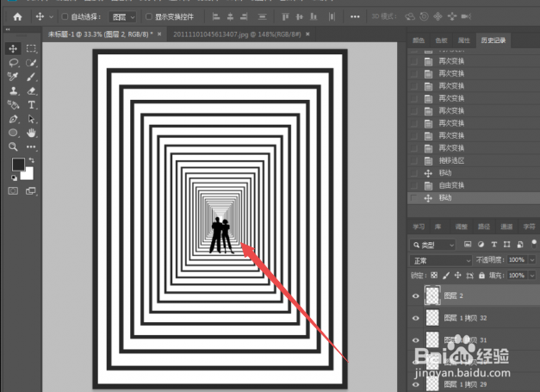This screenshot has height=392, width=540.
Task: Filter layers by pixel layers icon
Action: (468, 244)
